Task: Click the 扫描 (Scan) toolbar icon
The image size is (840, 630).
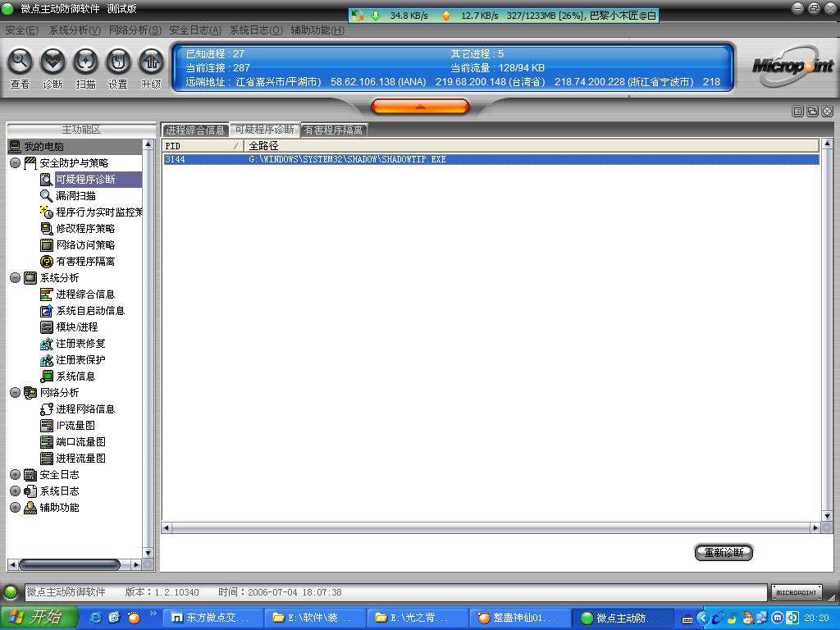Action: [x=85, y=62]
